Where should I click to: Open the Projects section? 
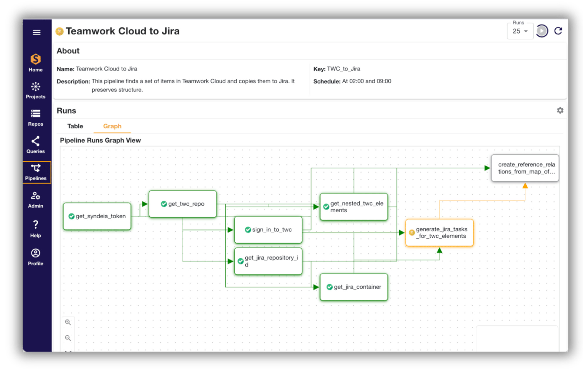[x=35, y=90]
